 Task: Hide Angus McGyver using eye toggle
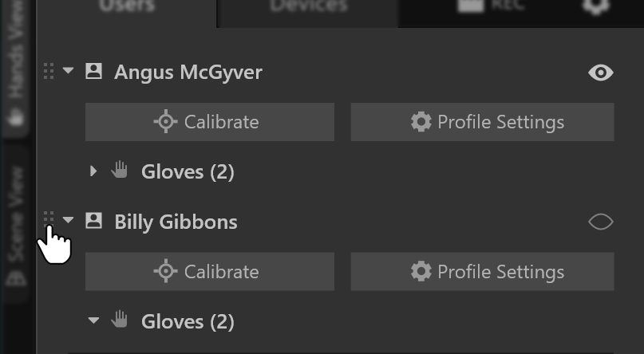click(x=600, y=73)
